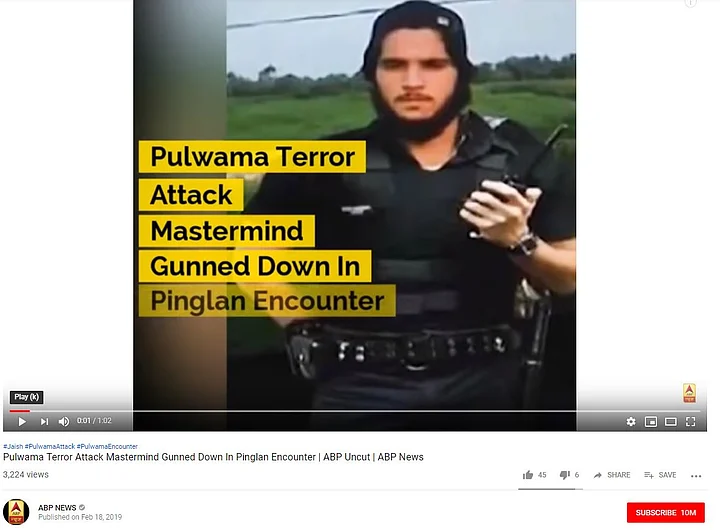Image resolution: width=720 pixels, height=530 pixels.
Task: Open the player settings gear
Action: [x=631, y=421]
